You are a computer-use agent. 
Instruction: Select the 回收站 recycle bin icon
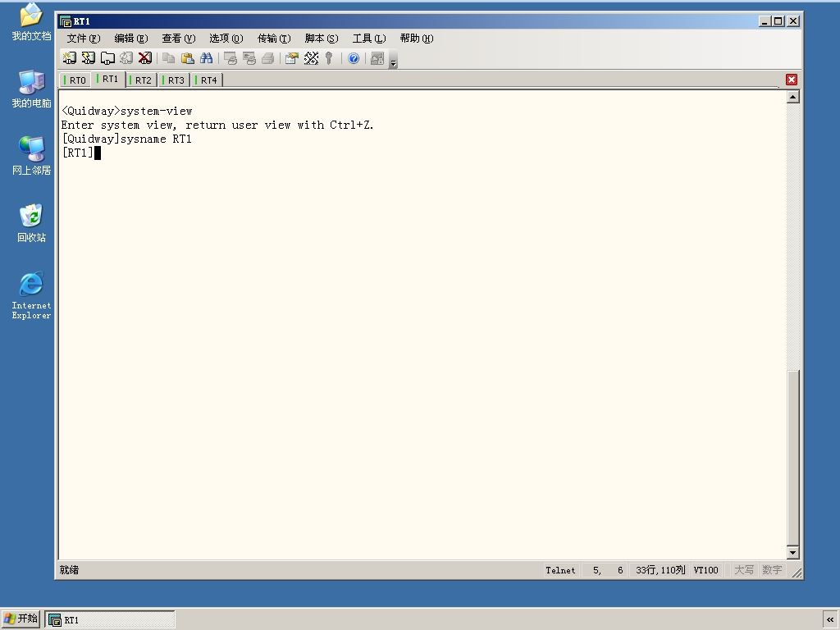(32, 223)
